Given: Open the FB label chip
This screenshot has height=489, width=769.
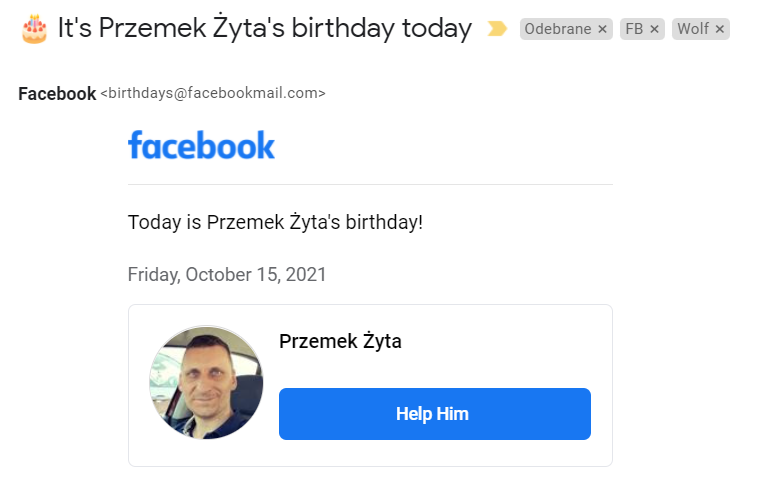Looking at the screenshot, I should 634,30.
